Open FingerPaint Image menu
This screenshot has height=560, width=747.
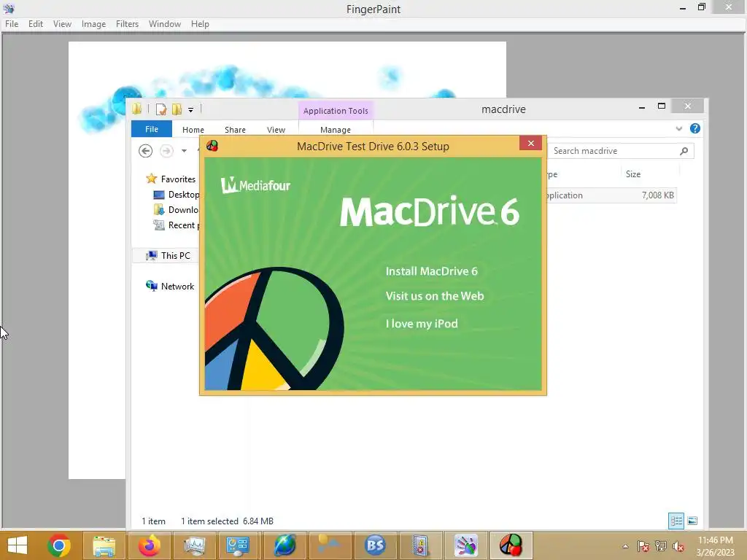[x=93, y=24]
